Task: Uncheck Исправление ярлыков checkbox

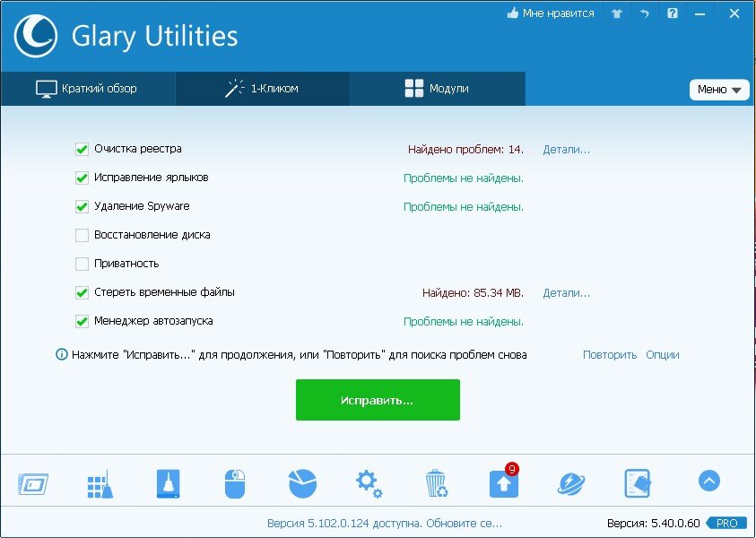Action: [82, 178]
